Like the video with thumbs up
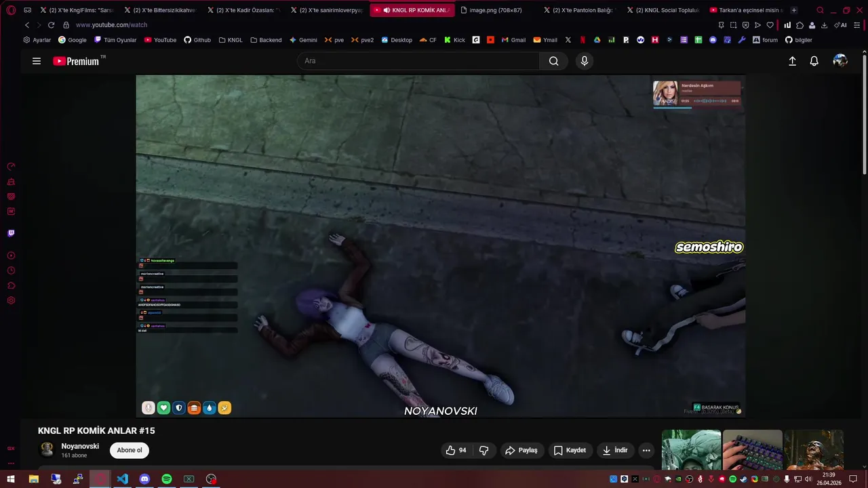Viewport: 868px width, 488px height. pos(456,450)
